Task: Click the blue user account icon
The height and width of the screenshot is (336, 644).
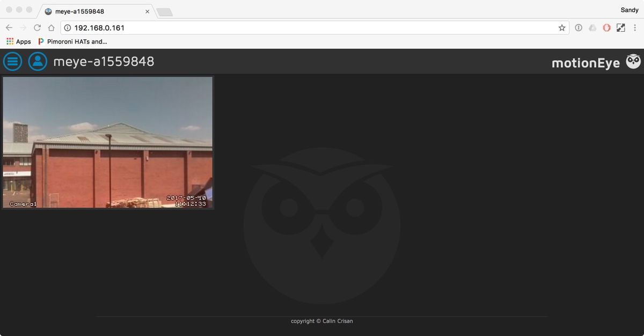Action: (37, 61)
